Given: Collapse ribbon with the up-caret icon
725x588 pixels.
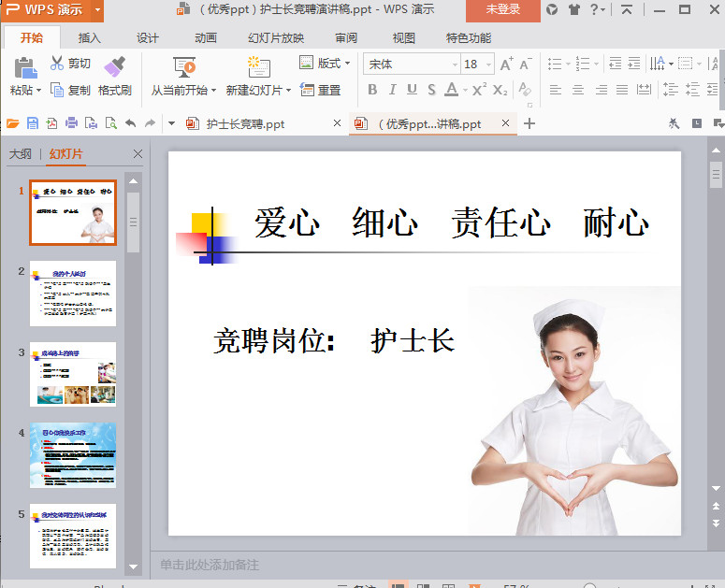Looking at the screenshot, I should point(627,9).
